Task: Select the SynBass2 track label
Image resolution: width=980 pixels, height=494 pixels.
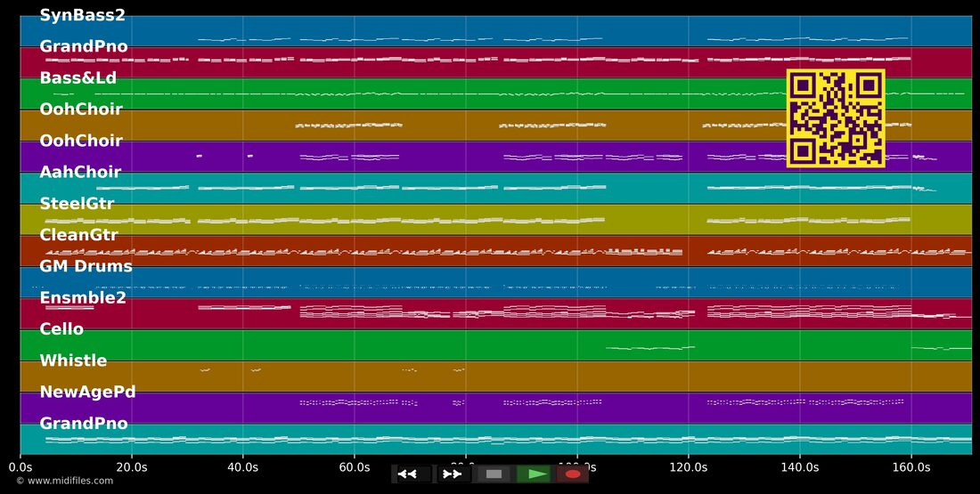Action: [x=83, y=15]
